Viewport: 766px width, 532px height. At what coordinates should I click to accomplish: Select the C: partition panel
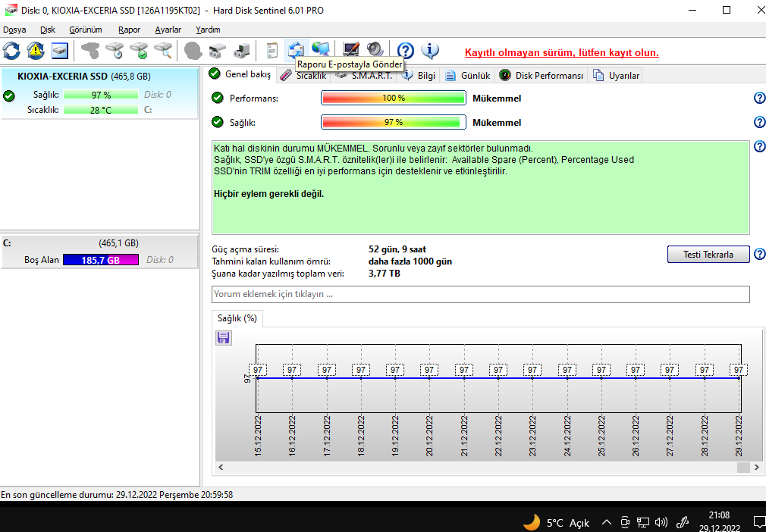pyautogui.click(x=99, y=252)
